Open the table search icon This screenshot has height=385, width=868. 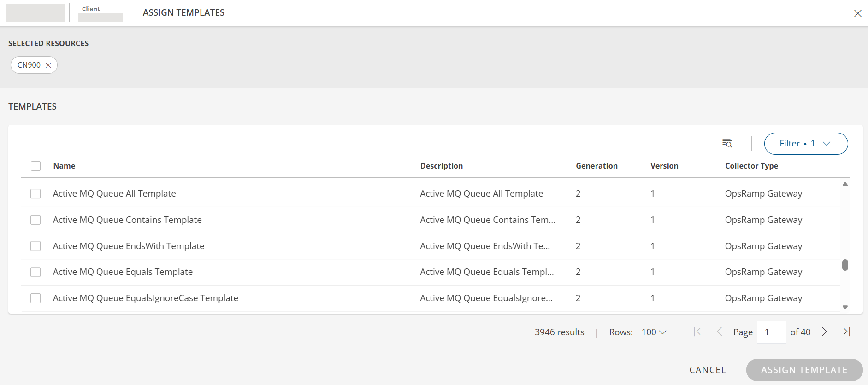coord(727,143)
